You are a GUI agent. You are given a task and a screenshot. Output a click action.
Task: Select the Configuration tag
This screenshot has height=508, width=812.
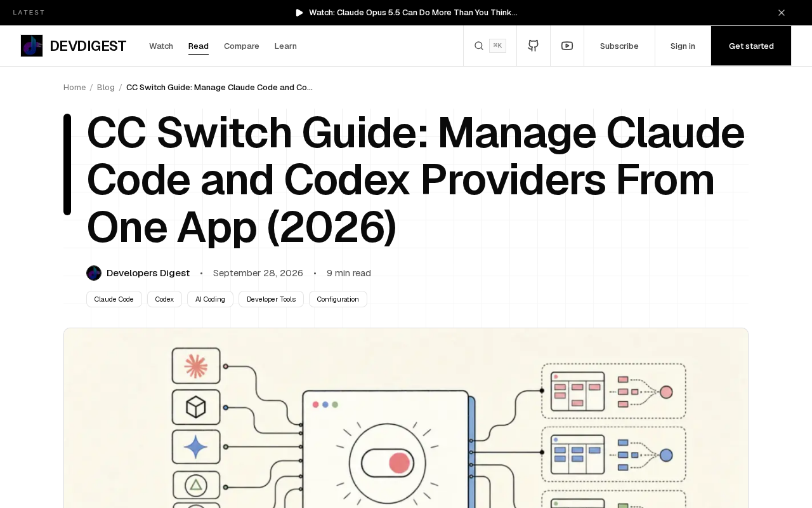point(338,299)
